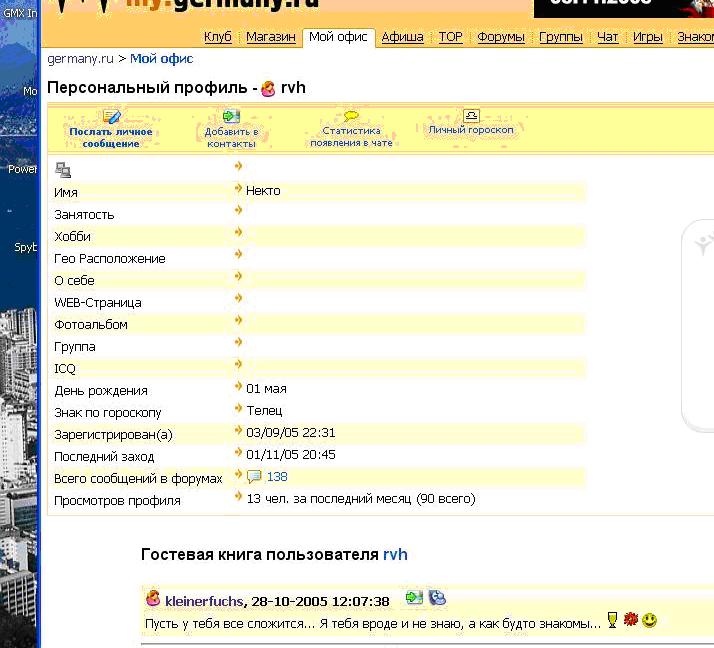Open the TOP tab

point(450,36)
